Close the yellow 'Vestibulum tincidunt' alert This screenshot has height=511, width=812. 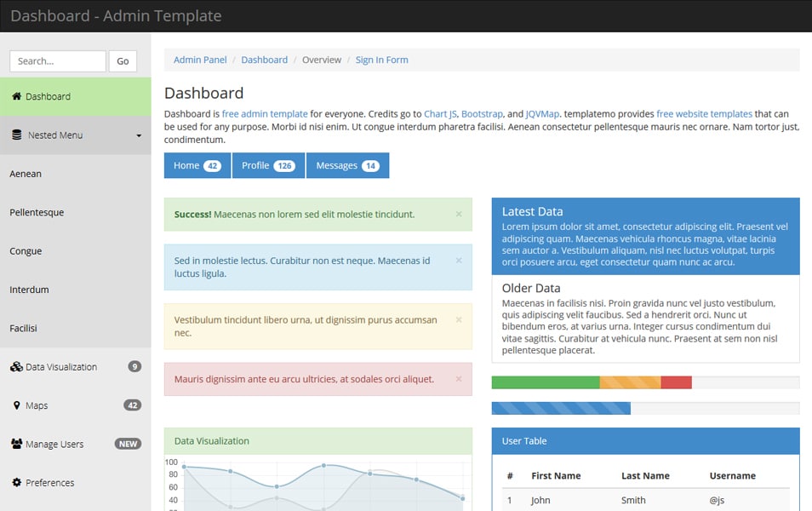coord(459,319)
